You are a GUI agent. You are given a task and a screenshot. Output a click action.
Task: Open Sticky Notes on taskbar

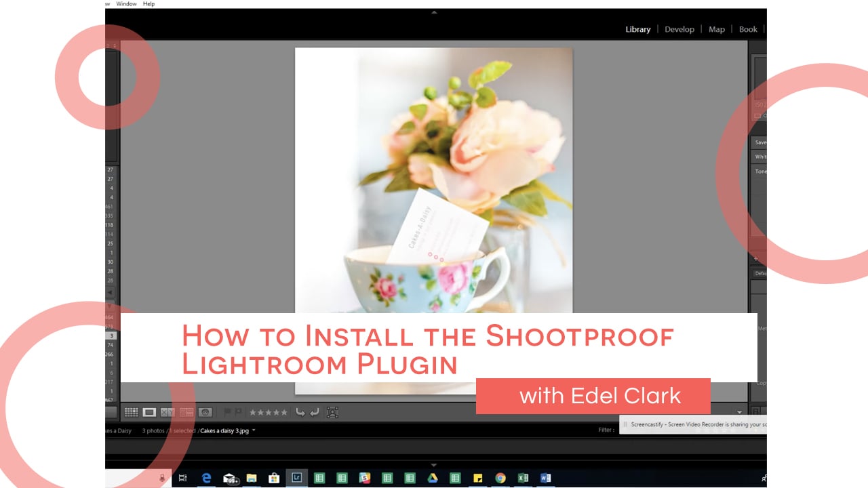click(x=477, y=478)
